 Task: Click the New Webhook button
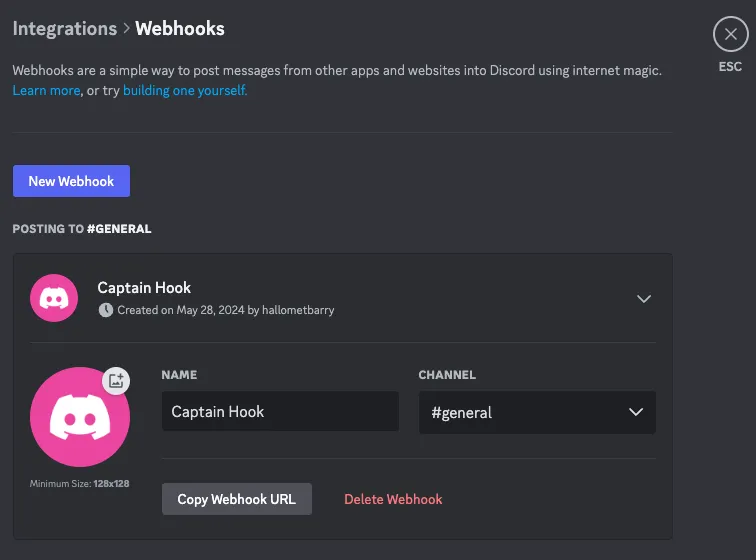[x=71, y=181]
